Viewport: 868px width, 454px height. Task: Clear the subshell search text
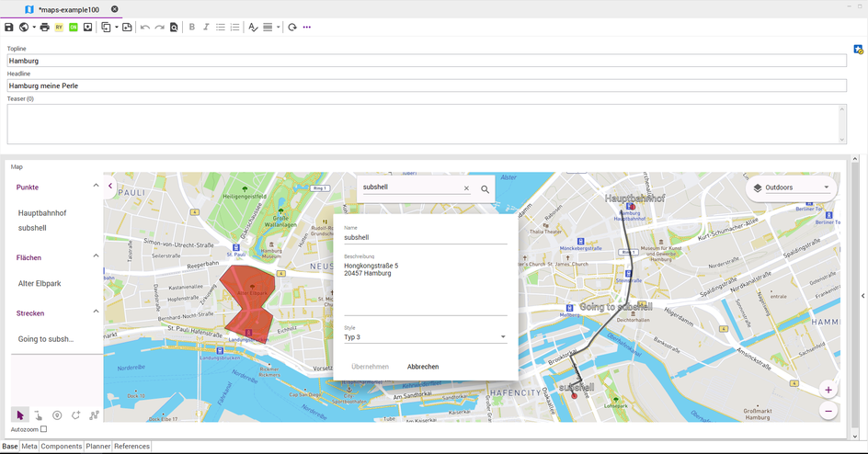point(467,188)
